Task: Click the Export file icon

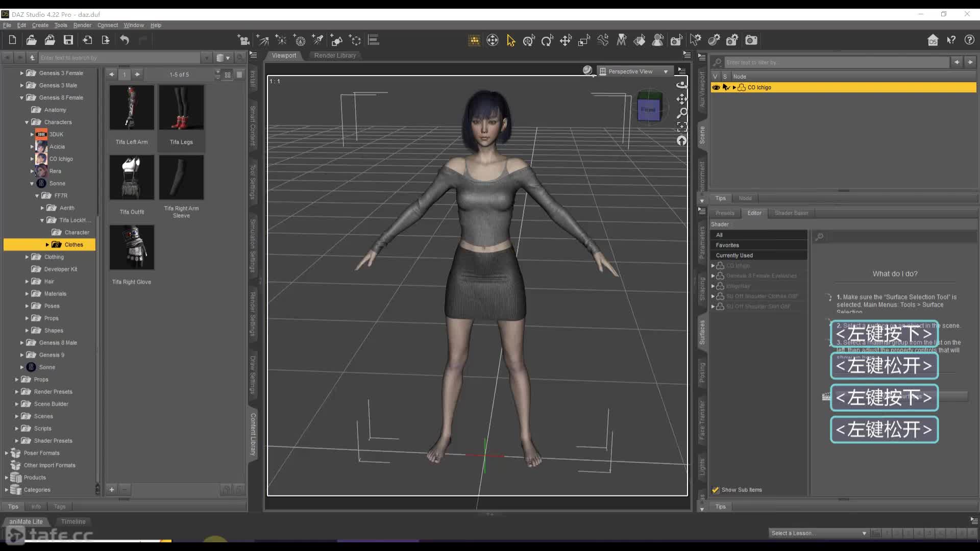Action: coord(106,40)
